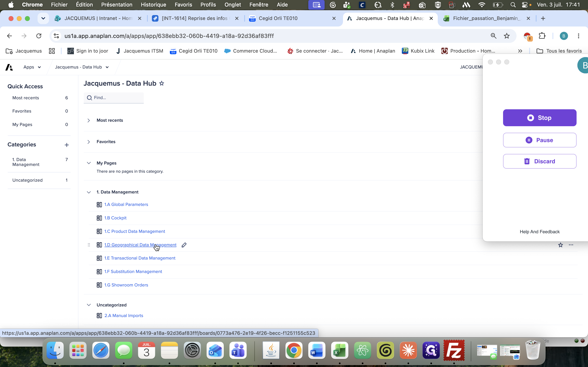Reload the page with refresh icon
This screenshot has width=588, height=367.
click(39, 36)
